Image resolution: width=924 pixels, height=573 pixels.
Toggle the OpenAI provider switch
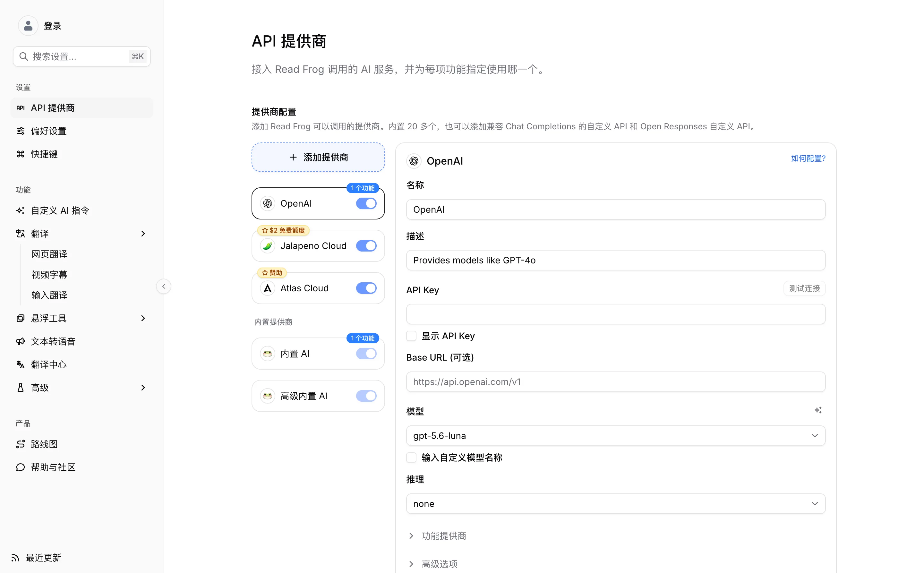click(x=366, y=203)
